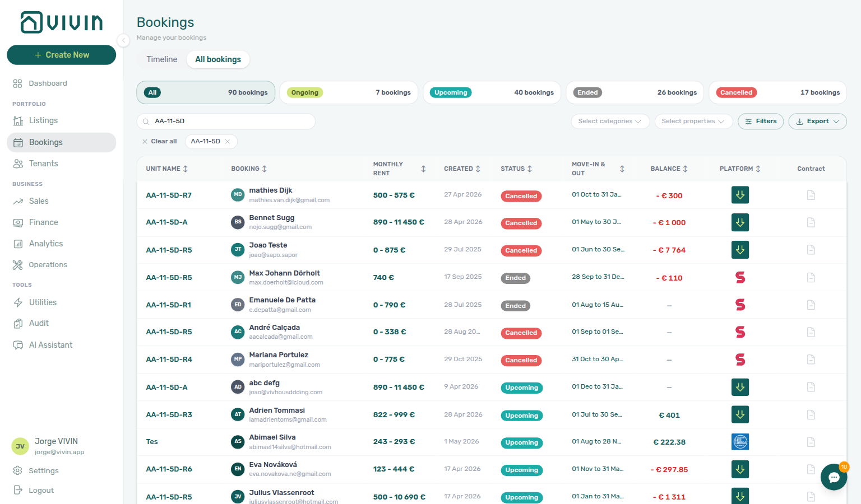Click the red S platform icon for Mariana Portulez
Image resolution: width=861 pixels, height=504 pixels.
(x=740, y=360)
